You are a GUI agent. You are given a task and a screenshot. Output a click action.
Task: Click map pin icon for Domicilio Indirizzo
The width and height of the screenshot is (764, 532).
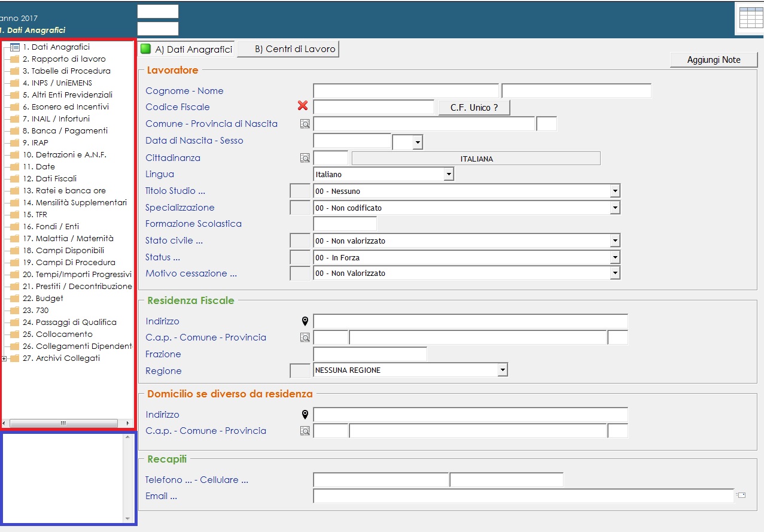(x=305, y=415)
